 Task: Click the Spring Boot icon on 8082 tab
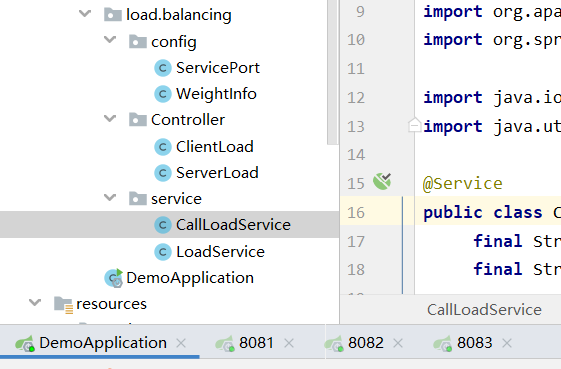(x=334, y=344)
